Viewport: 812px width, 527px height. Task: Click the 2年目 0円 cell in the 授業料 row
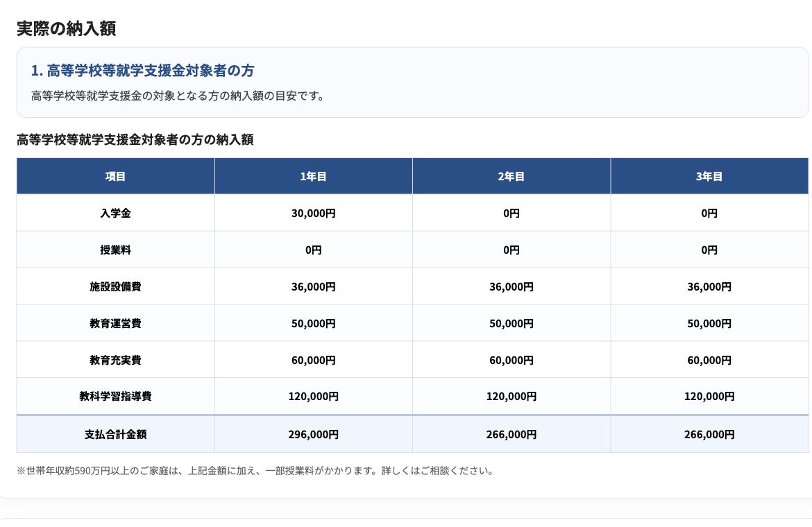[x=511, y=250]
